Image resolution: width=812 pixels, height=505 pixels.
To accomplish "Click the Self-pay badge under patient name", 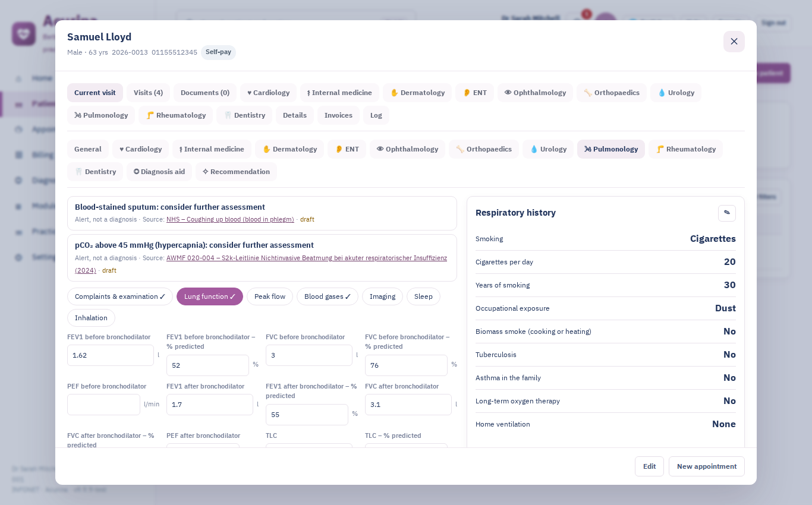I will pos(218,52).
